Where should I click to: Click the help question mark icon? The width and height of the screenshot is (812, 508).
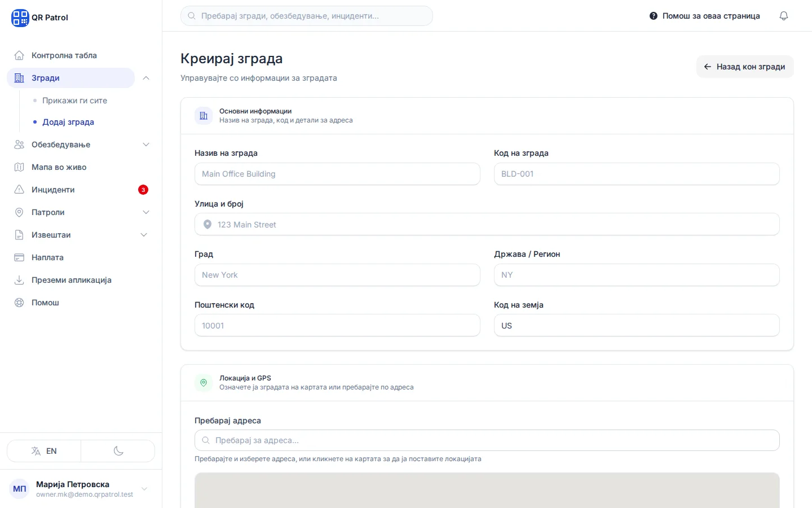pos(654,16)
